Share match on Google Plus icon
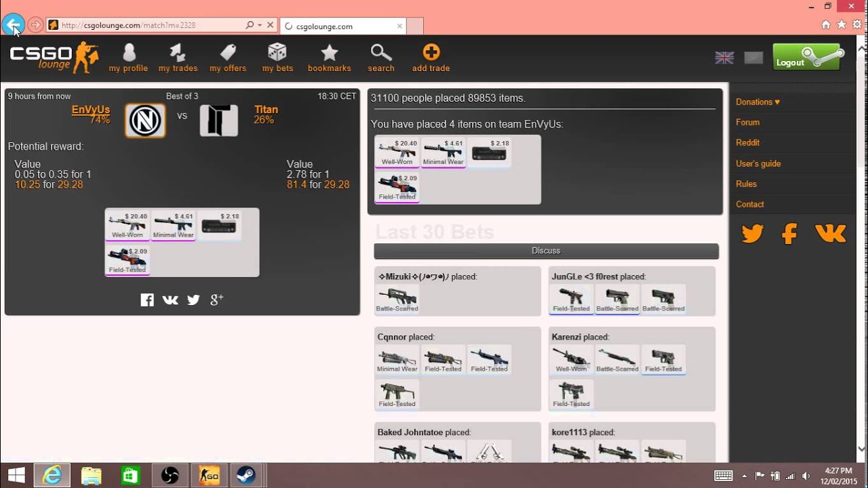This screenshot has height=488, width=868. [217, 300]
